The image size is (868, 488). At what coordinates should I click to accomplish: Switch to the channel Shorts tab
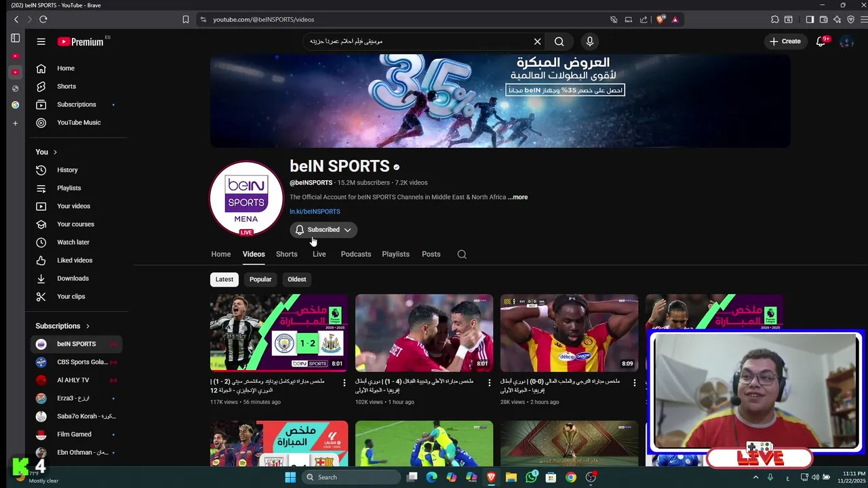pyautogui.click(x=286, y=254)
